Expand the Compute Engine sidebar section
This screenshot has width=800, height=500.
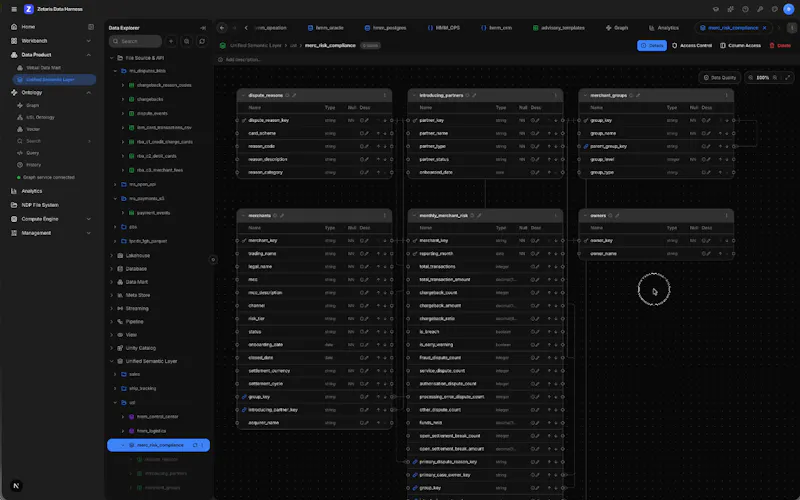(x=88, y=219)
